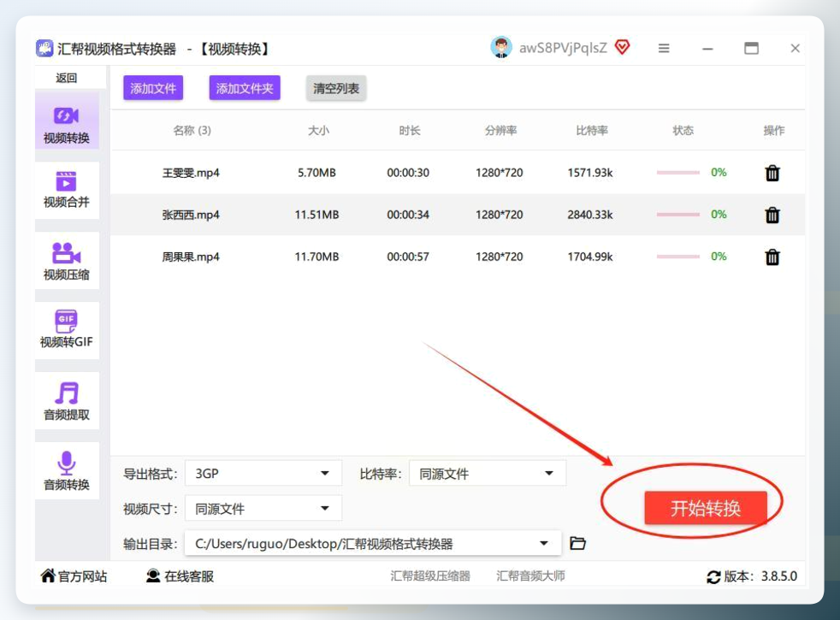Viewport: 840px width, 620px height.
Task: Expand the 比特率 同源文件 dropdown
Action: pyautogui.click(x=488, y=473)
